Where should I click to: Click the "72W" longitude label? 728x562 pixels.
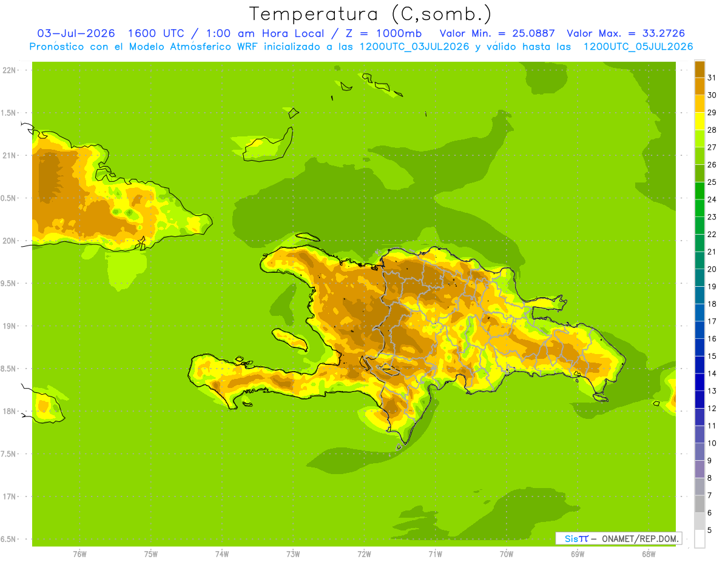(x=364, y=554)
